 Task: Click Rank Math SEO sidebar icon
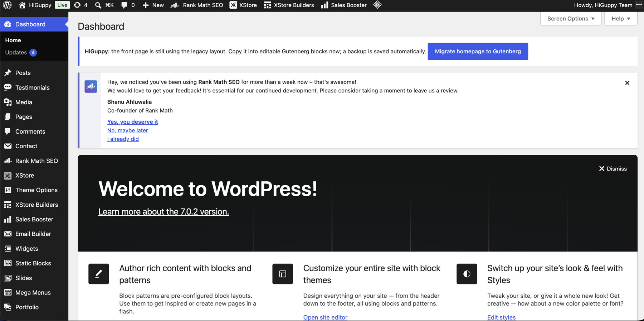pos(8,161)
